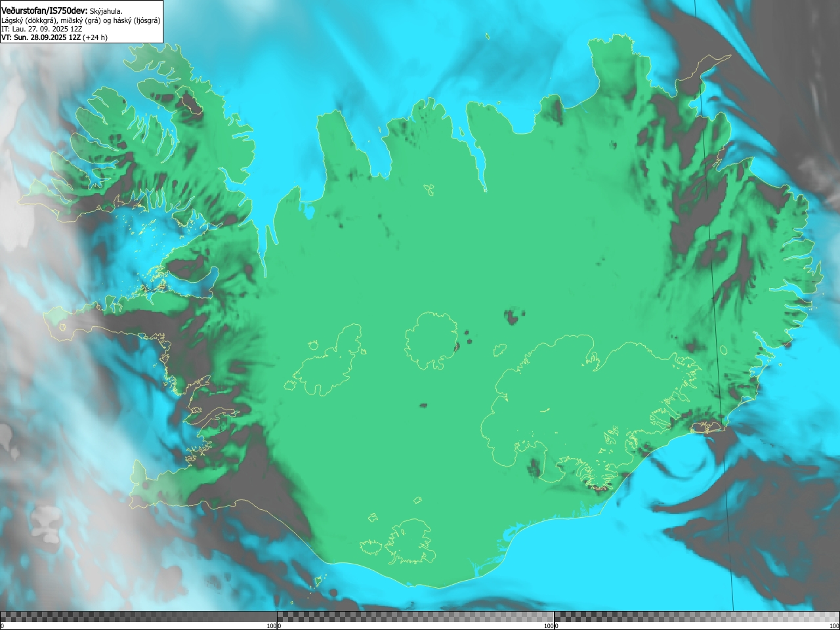This screenshot has width=840, height=630.
Task: Click the word 'Skýjahula.' in the legend
Action: [x=106, y=11]
